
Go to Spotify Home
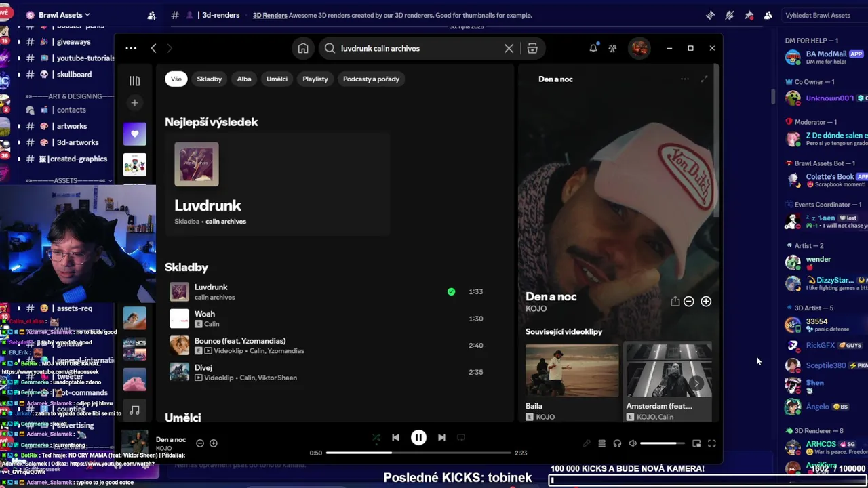pos(303,48)
